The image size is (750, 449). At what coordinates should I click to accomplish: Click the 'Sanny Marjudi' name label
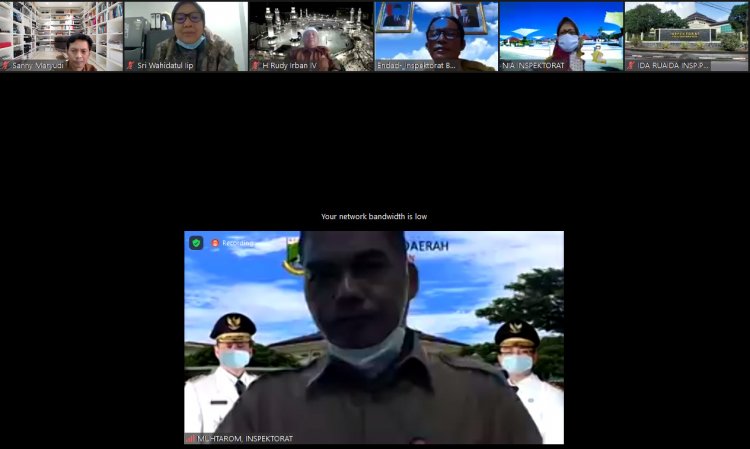[x=38, y=66]
